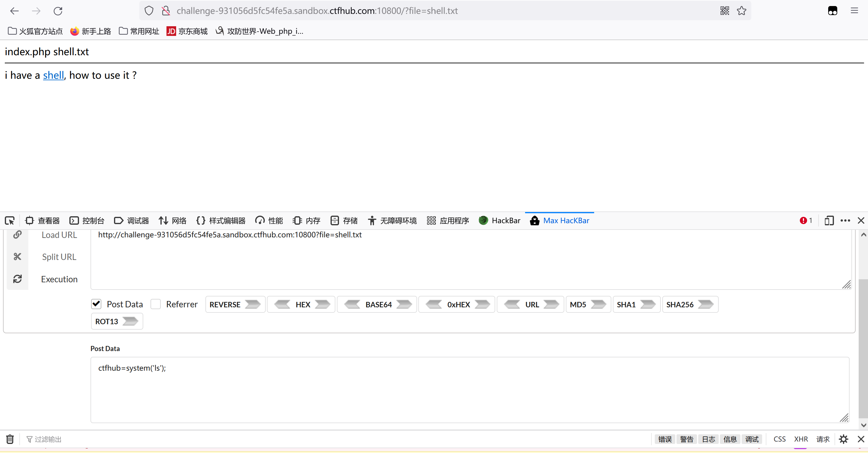Enable the Referrer checkbox
Screen dimensions: 868x453
tap(156, 304)
